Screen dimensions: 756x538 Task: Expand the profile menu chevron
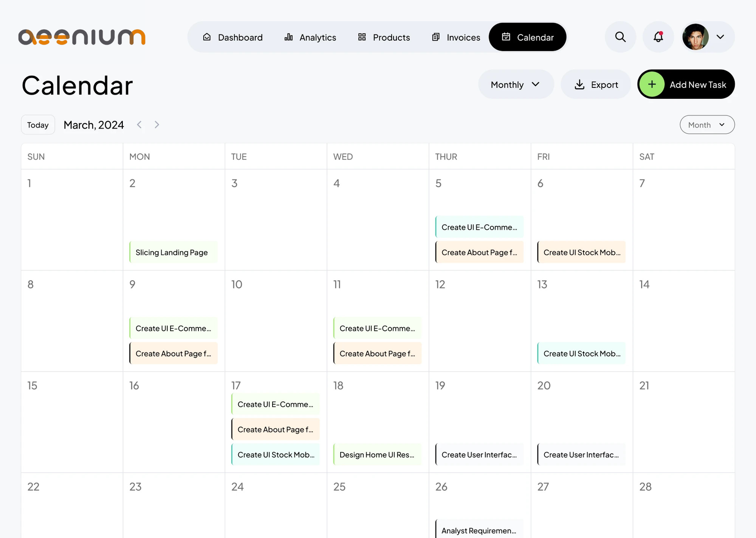pyautogui.click(x=720, y=37)
